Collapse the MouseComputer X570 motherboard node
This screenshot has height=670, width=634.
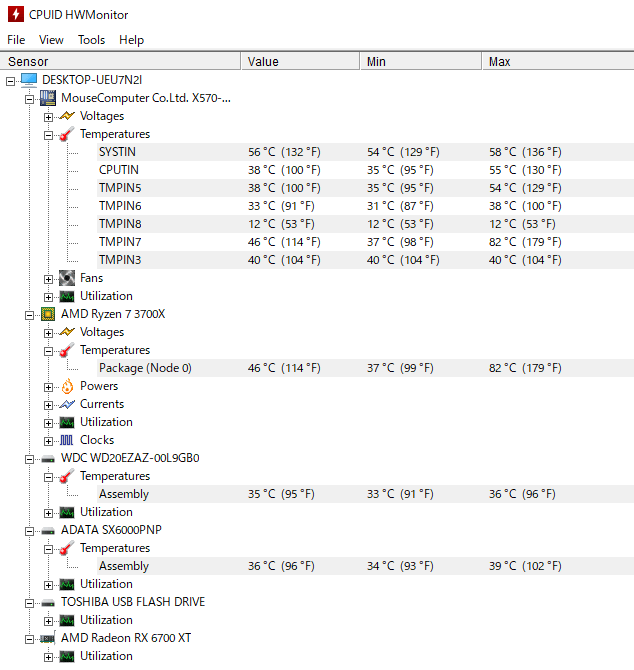click(29, 99)
